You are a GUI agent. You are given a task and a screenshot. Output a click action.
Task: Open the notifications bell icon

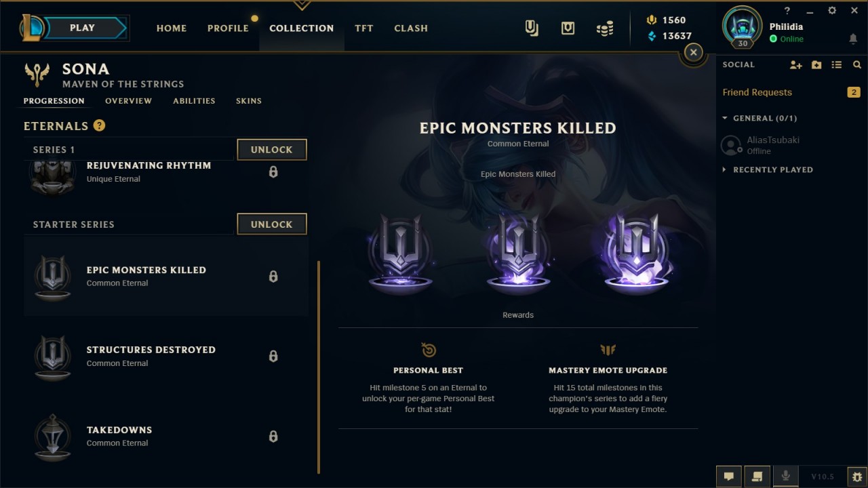tap(853, 39)
